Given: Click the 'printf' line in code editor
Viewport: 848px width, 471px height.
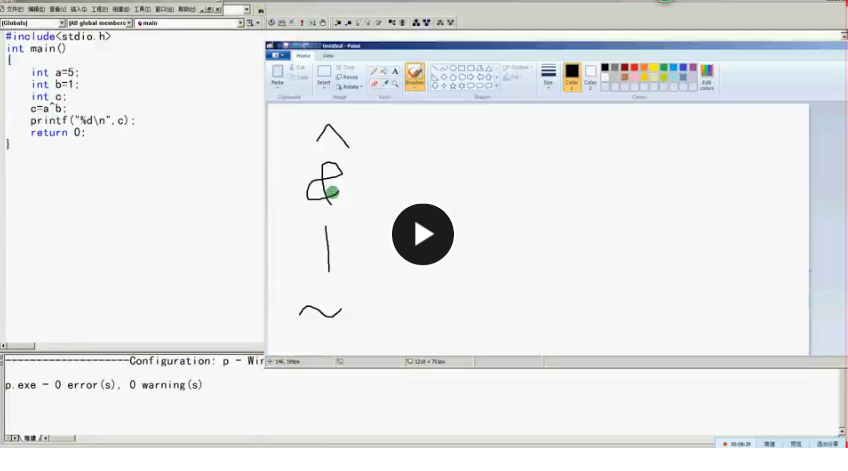Looking at the screenshot, I should (x=83, y=121).
